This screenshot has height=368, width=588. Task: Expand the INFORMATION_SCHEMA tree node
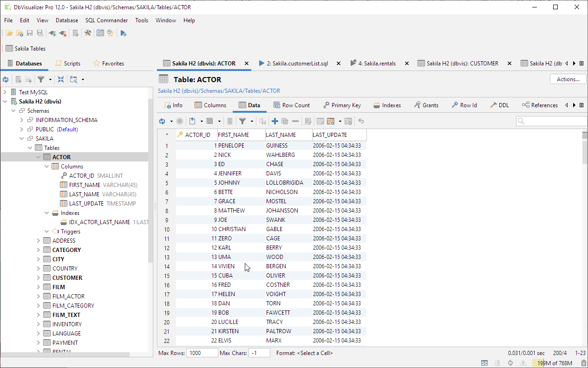(x=22, y=120)
